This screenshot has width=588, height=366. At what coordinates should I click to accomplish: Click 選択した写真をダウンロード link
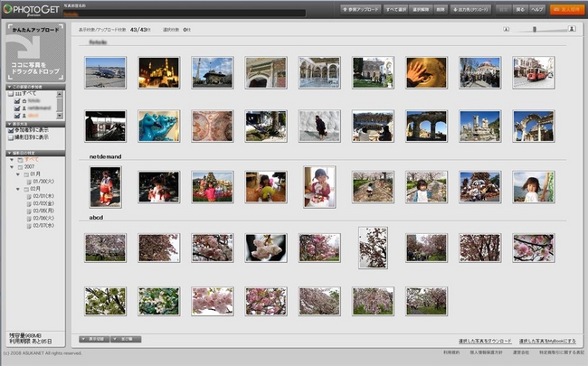coord(485,342)
